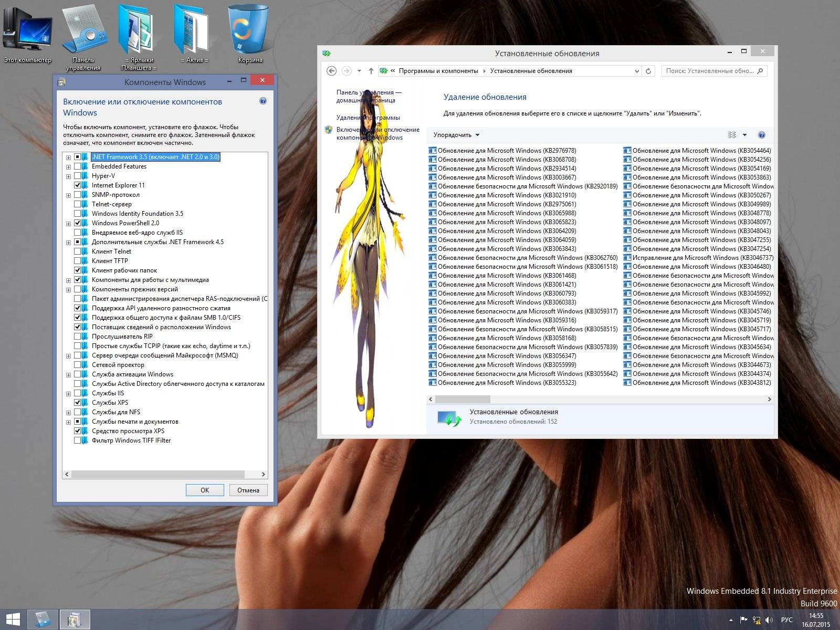
Task: Open 'Панель управления — домашняя страница' link
Action: click(369, 96)
